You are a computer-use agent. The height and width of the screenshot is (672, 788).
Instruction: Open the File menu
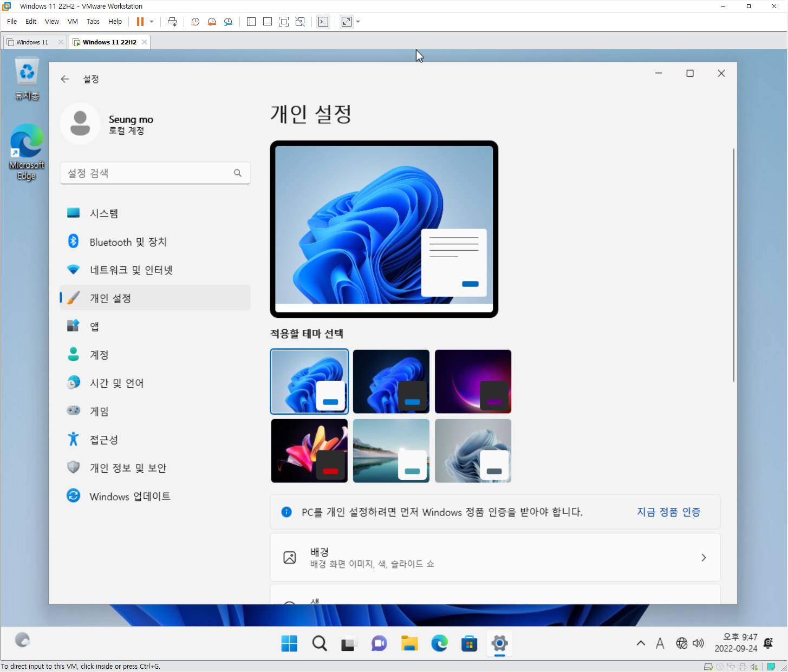tap(12, 22)
